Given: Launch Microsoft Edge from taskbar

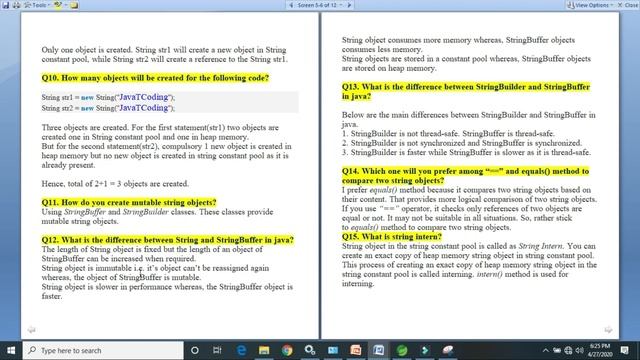Looking at the screenshot, I should (241, 350).
